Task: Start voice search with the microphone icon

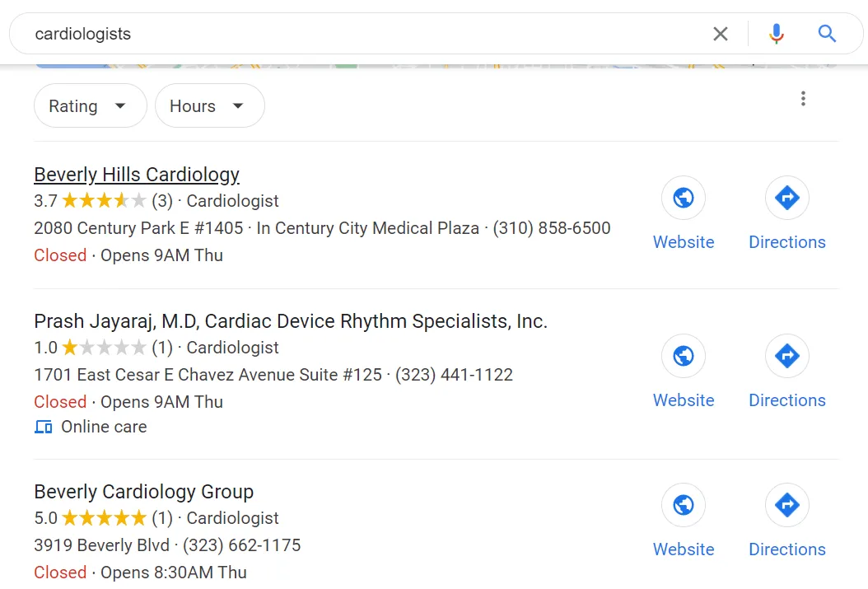Action: pyautogui.click(x=776, y=34)
